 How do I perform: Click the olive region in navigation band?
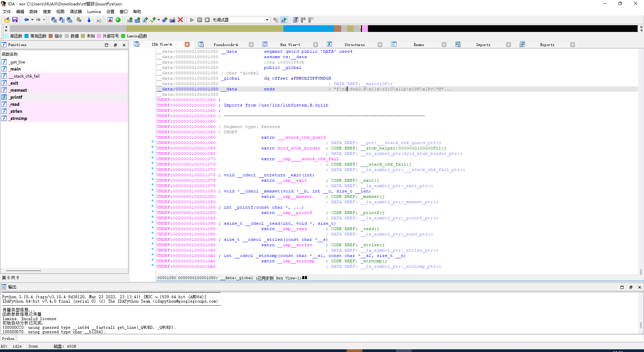click(205, 29)
